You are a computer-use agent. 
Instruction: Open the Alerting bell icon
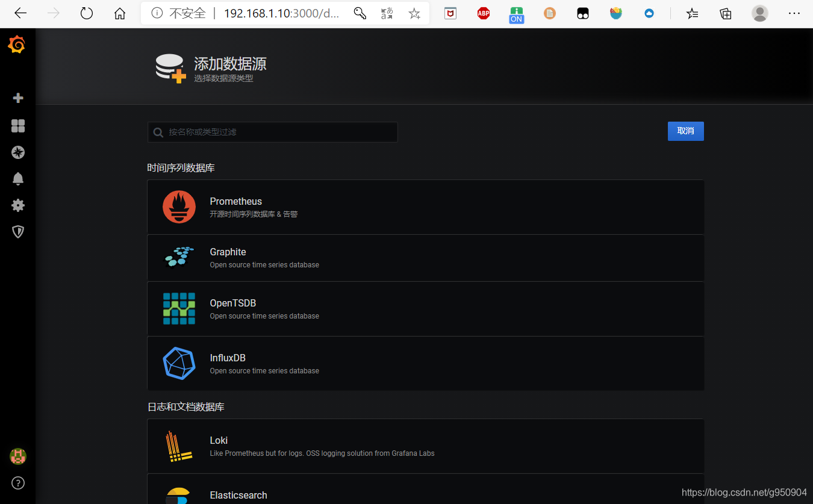(x=18, y=179)
